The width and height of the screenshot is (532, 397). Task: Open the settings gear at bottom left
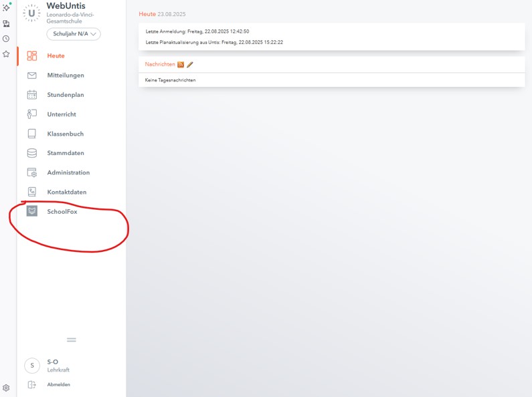pyautogui.click(x=6, y=388)
